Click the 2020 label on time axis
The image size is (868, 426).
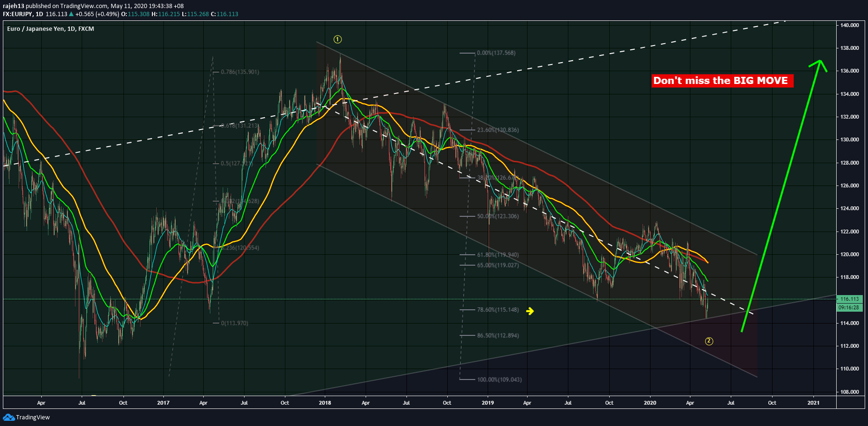[x=650, y=403]
